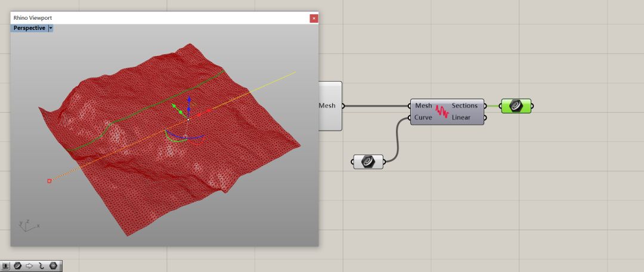This screenshot has width=644, height=272.
Task: Click the green Y-axis gumball arrow
Action: pos(175,107)
